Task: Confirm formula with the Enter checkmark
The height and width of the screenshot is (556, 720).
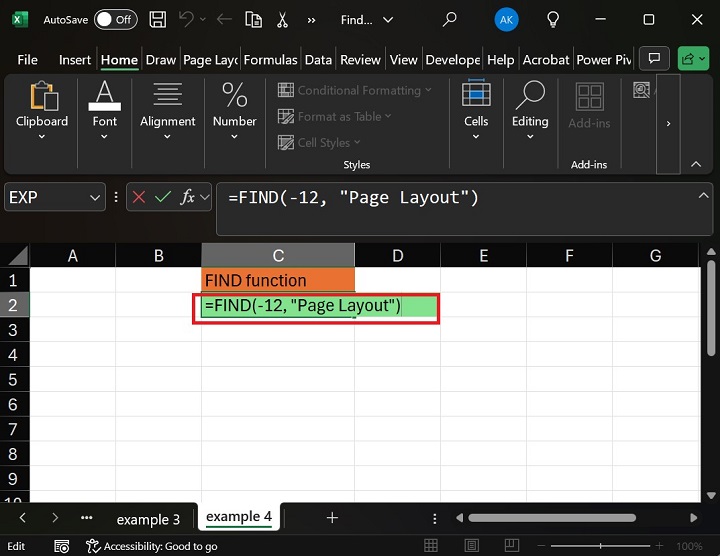Action: tap(163, 198)
